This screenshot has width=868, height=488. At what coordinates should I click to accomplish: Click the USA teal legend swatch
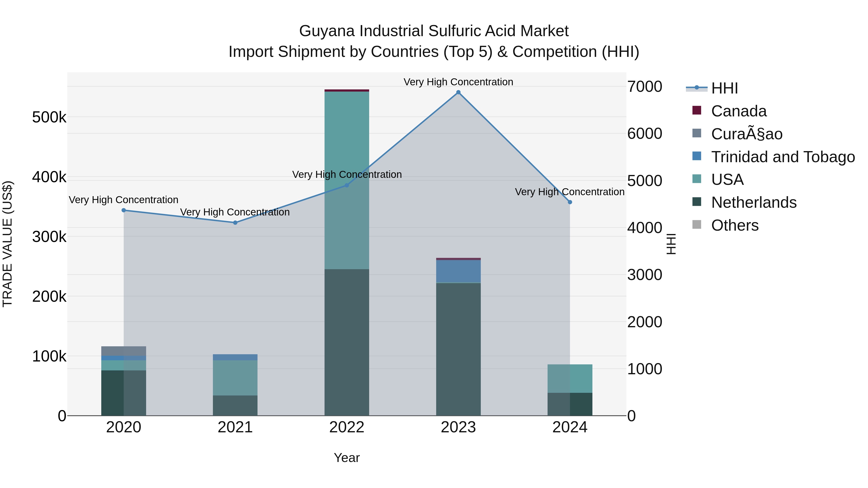tap(697, 179)
